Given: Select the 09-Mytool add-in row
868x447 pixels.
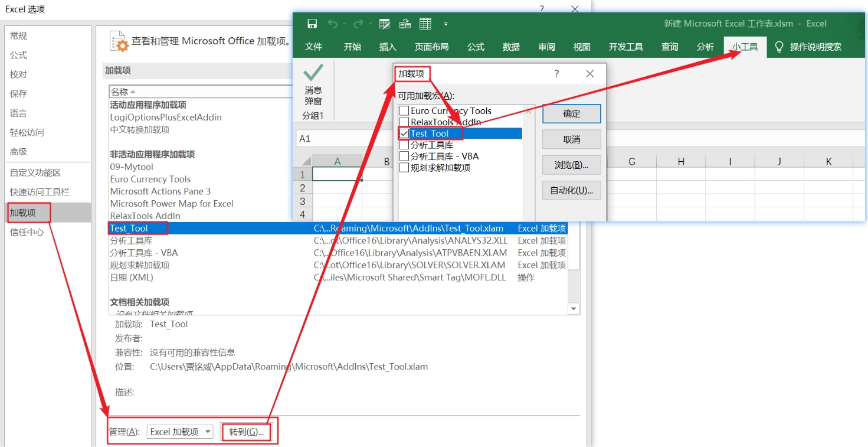Looking at the screenshot, I should (338, 167).
